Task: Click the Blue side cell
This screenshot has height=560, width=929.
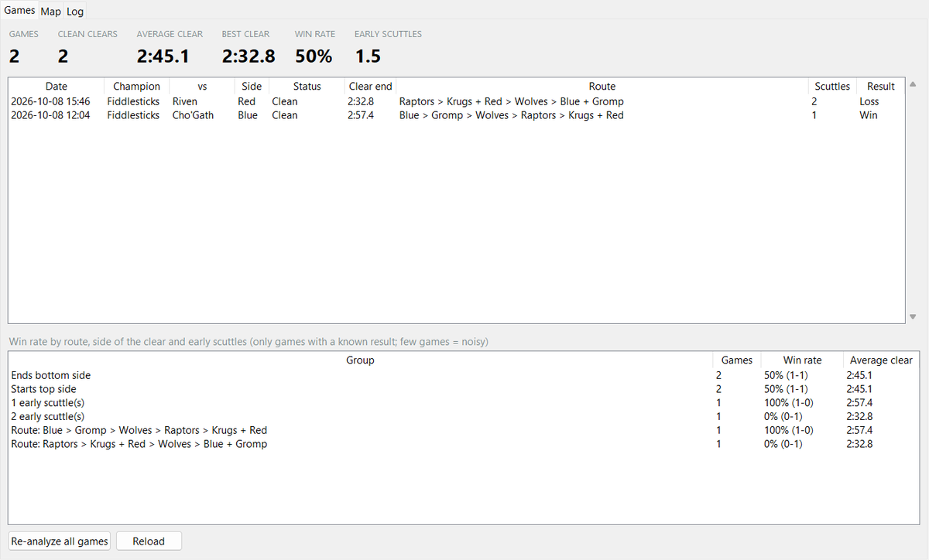Action: 248,115
